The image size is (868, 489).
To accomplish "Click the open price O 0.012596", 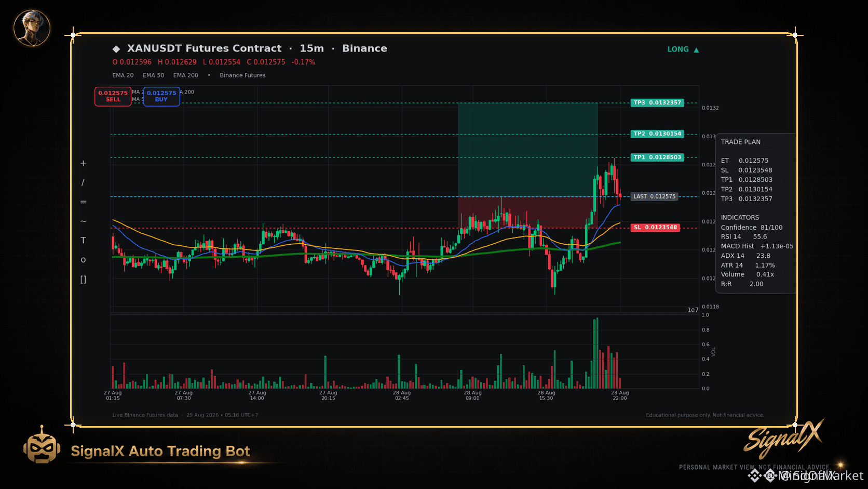I will pyautogui.click(x=132, y=62).
